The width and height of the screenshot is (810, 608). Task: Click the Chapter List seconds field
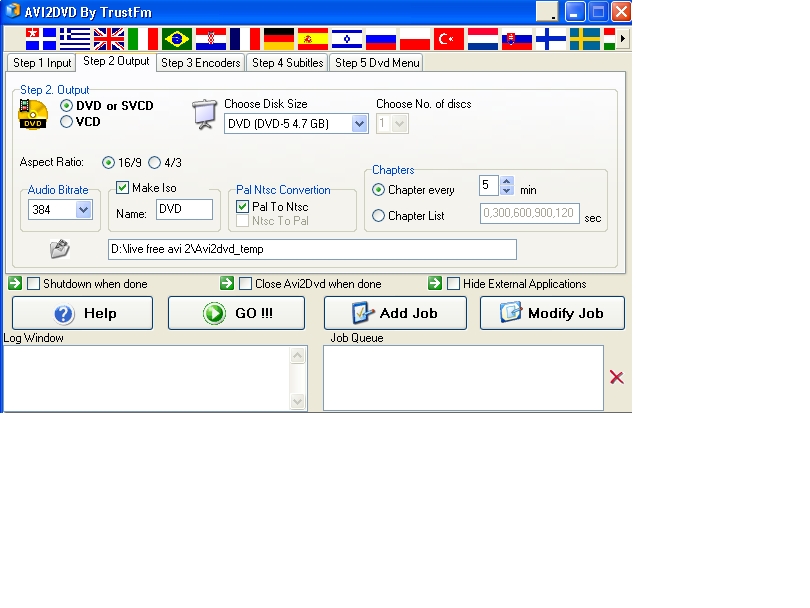pos(529,213)
